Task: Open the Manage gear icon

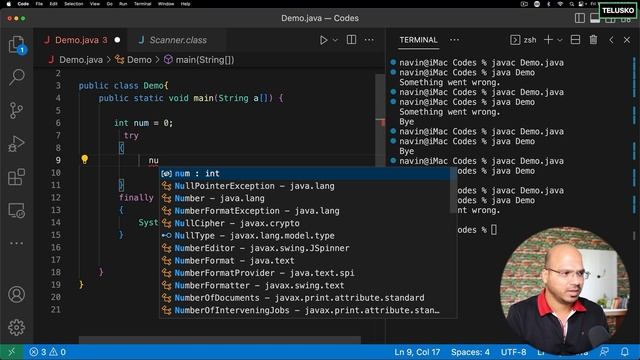Action: click(16, 327)
